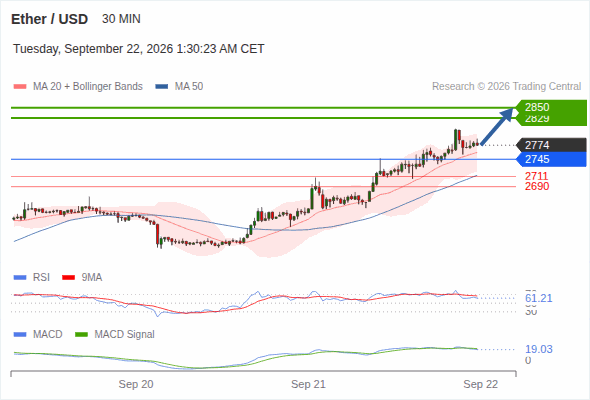Click the Sep 22 date axis label
This screenshot has width=590, height=400.
point(481,384)
